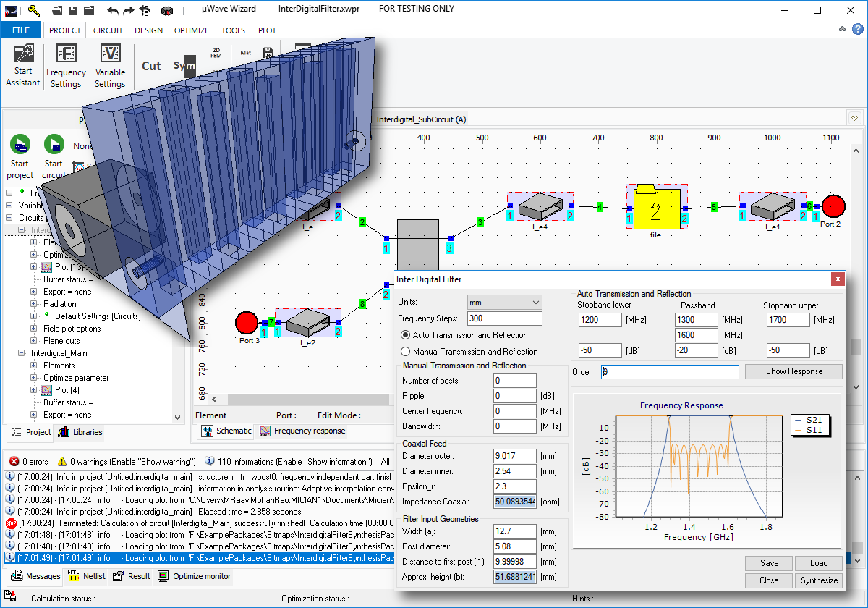The image size is (868, 608).
Task: Open the FILE menu
Action: [21, 30]
